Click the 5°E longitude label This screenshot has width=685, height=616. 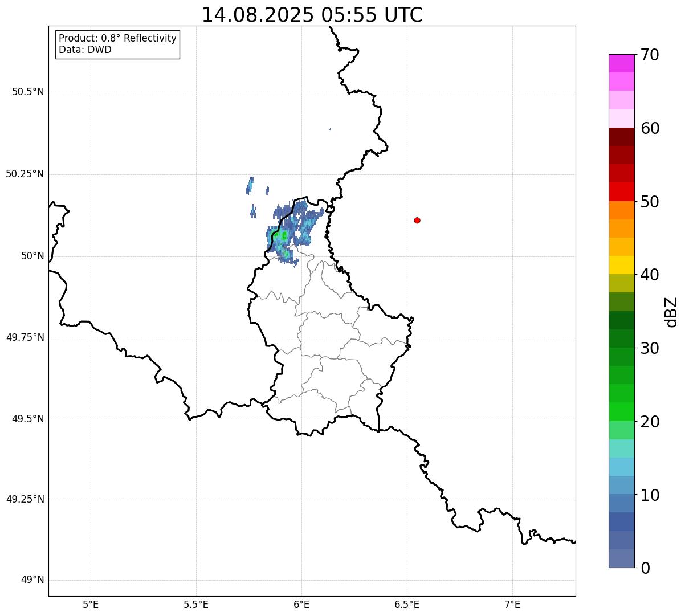pyautogui.click(x=91, y=605)
